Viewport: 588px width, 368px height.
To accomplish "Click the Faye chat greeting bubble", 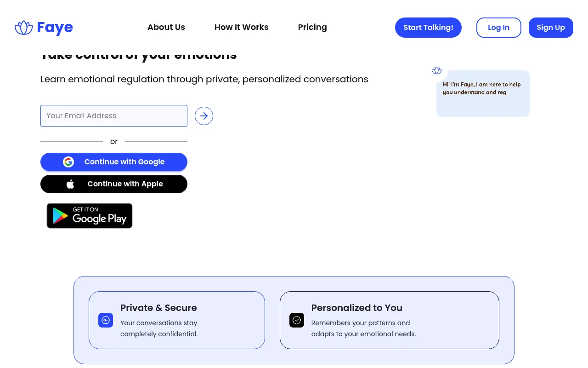I will click(x=483, y=94).
